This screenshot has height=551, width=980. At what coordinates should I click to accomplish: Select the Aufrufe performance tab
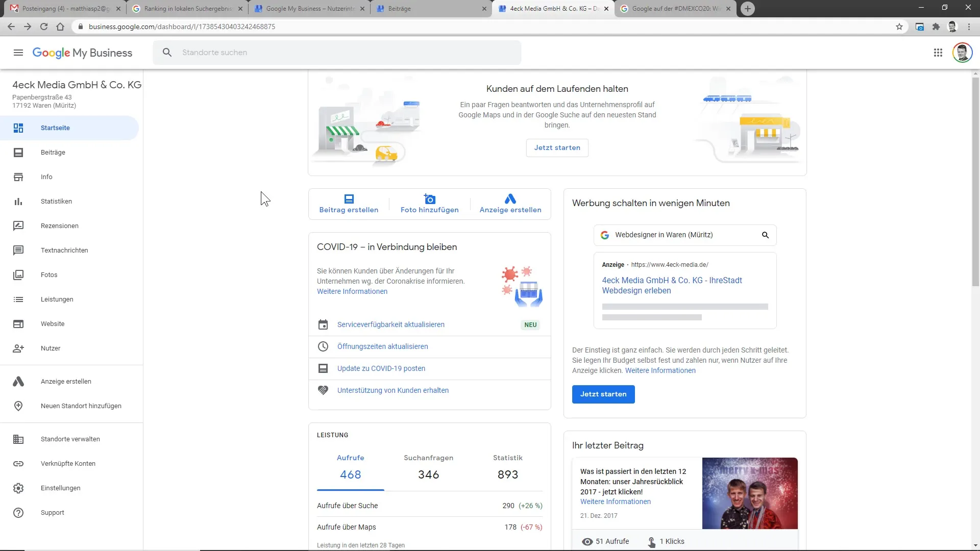351,467
